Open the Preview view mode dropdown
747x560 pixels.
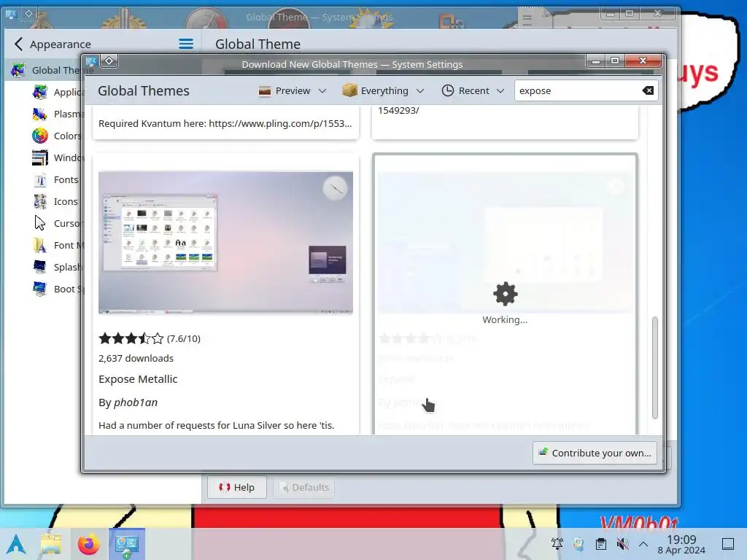pos(292,90)
